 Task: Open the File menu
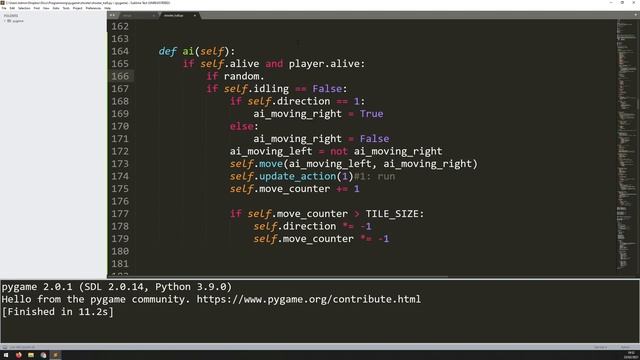coord(4,8)
